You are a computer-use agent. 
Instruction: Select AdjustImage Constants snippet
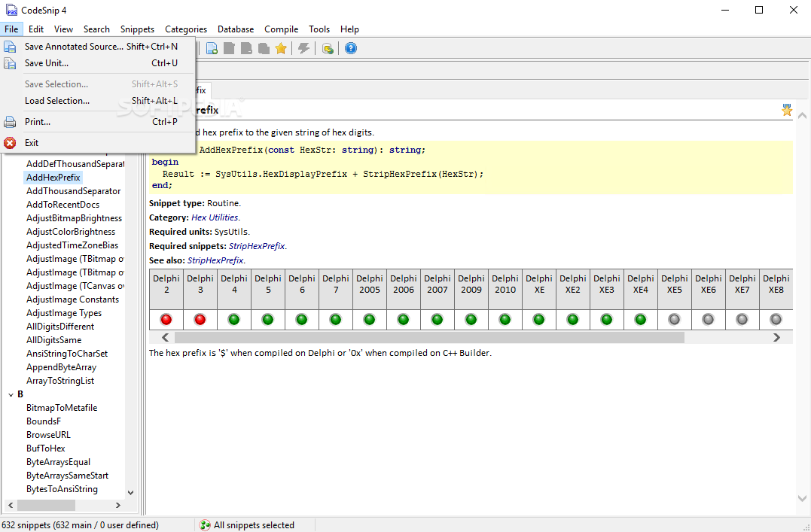[72, 300]
